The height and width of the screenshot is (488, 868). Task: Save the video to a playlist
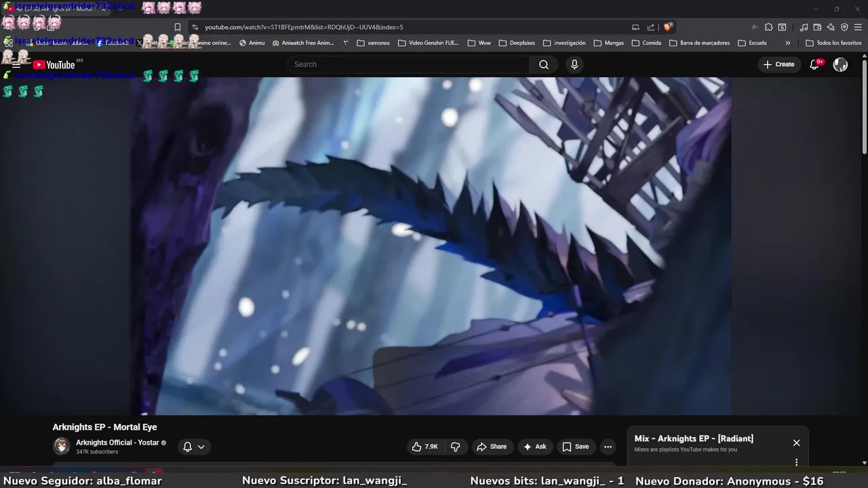point(575,447)
